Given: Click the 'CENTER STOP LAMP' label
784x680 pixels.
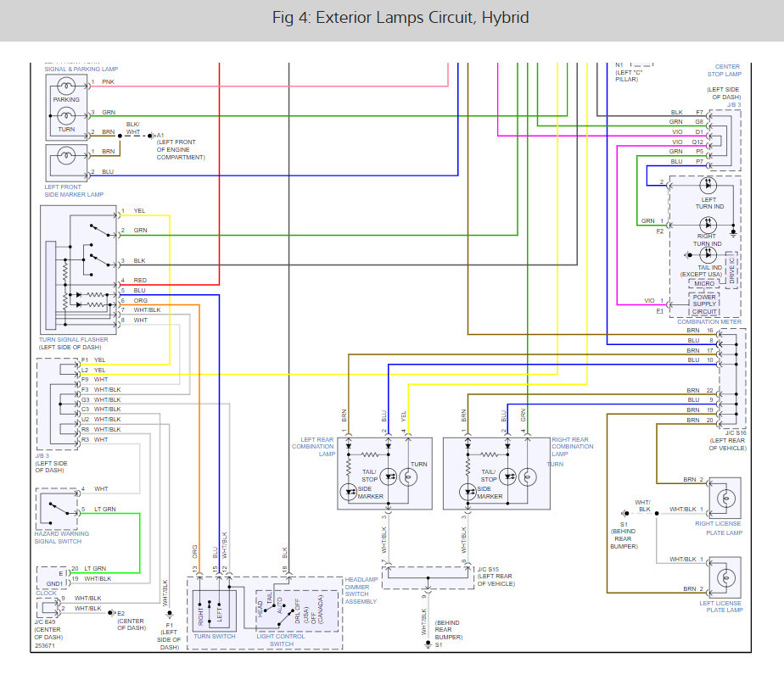Looking at the screenshot, I should click(724, 70).
